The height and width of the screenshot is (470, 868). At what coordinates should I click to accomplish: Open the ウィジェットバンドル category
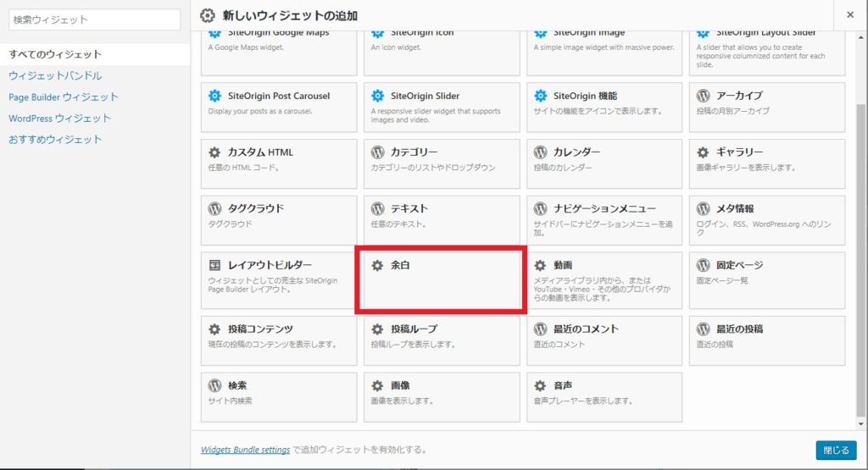click(x=55, y=75)
